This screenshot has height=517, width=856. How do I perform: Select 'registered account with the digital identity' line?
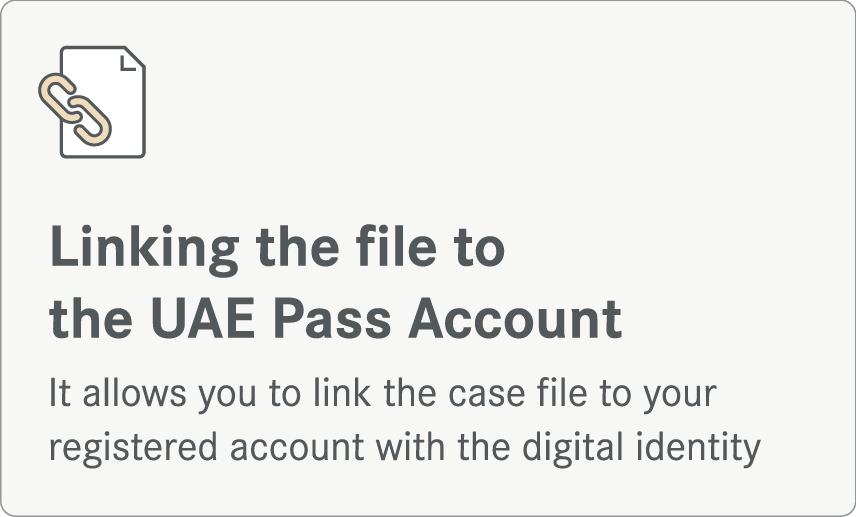(405, 448)
